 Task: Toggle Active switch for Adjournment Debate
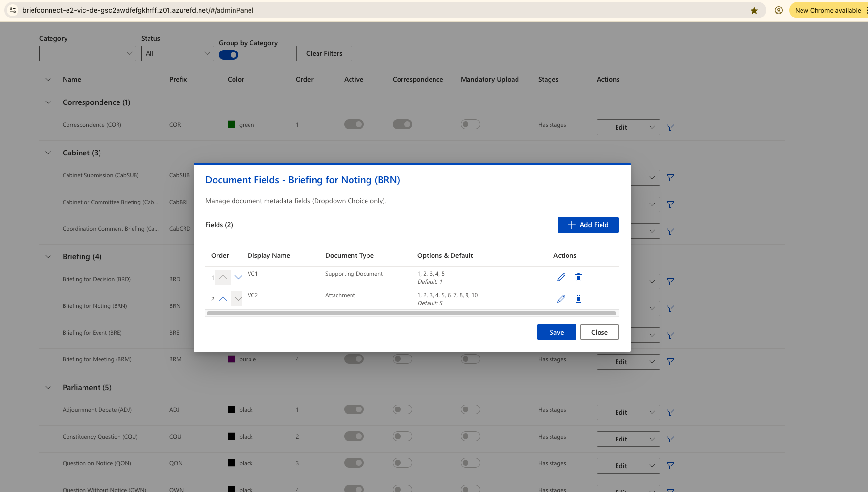tap(353, 409)
